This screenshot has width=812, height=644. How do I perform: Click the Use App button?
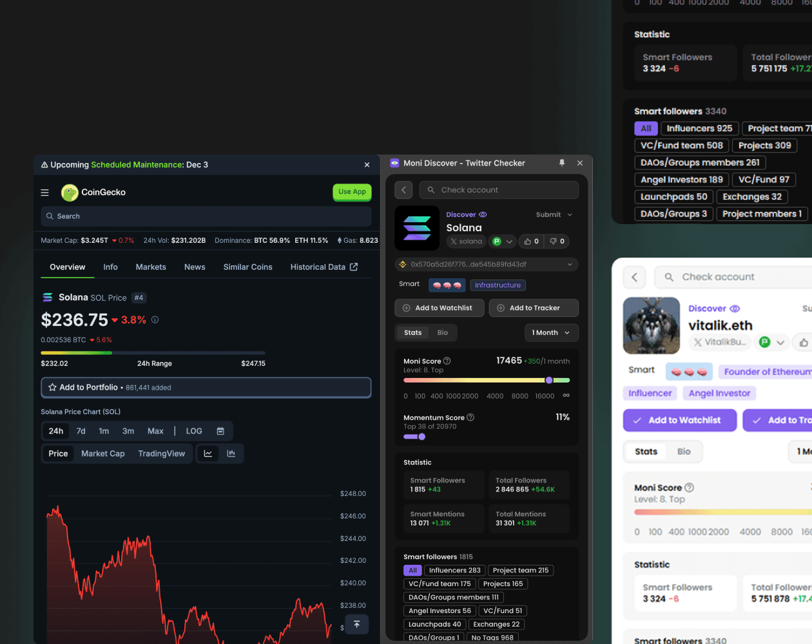point(352,192)
